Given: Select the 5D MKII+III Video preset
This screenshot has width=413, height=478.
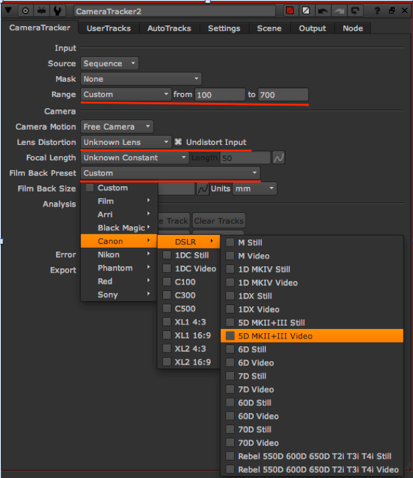Looking at the screenshot, I should (x=312, y=336).
